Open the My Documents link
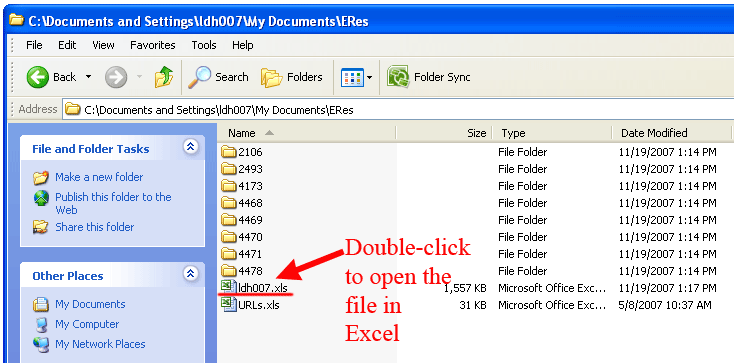 (x=90, y=304)
